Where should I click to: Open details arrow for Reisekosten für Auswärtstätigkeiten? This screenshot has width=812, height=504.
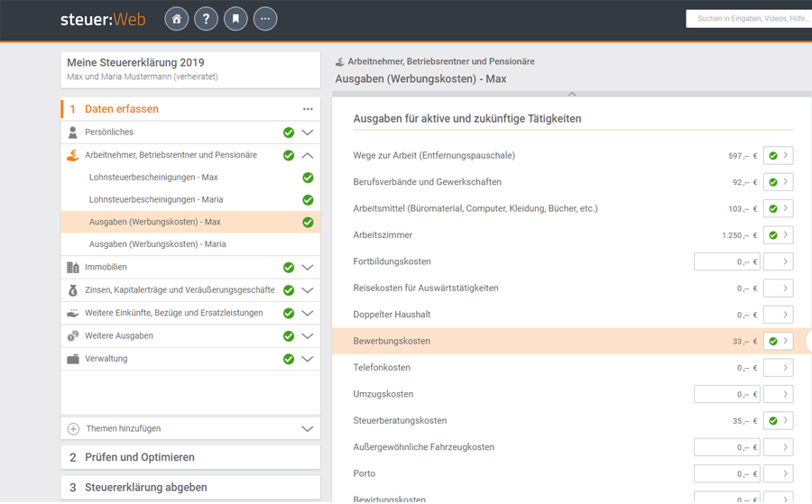click(x=779, y=288)
